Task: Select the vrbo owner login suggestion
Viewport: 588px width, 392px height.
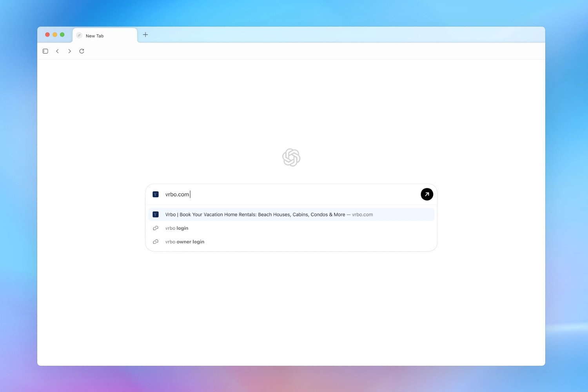Action: (185, 241)
